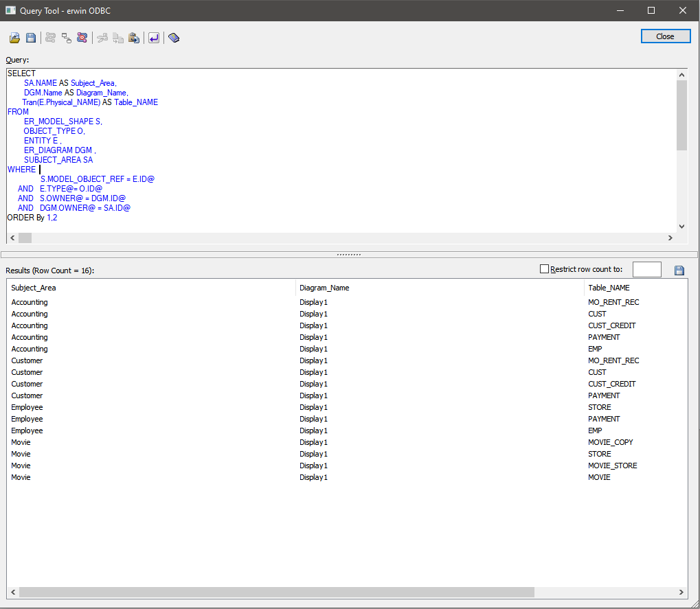Click the Open query file icon
The height and width of the screenshot is (609, 700).
click(x=14, y=38)
